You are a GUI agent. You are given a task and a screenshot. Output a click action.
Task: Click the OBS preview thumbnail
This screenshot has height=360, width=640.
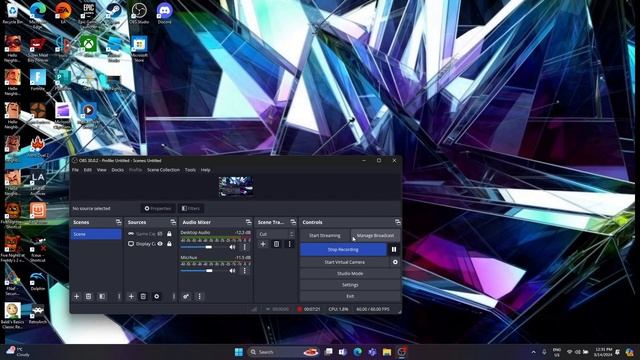pos(236,187)
